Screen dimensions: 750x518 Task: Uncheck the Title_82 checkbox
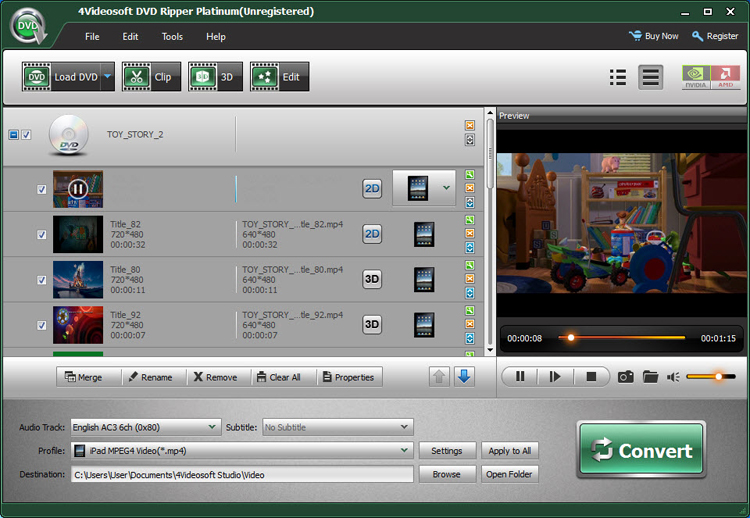pyautogui.click(x=42, y=234)
